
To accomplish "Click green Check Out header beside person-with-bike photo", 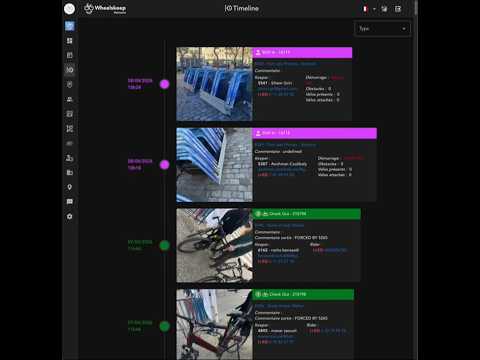I will tap(307, 214).
